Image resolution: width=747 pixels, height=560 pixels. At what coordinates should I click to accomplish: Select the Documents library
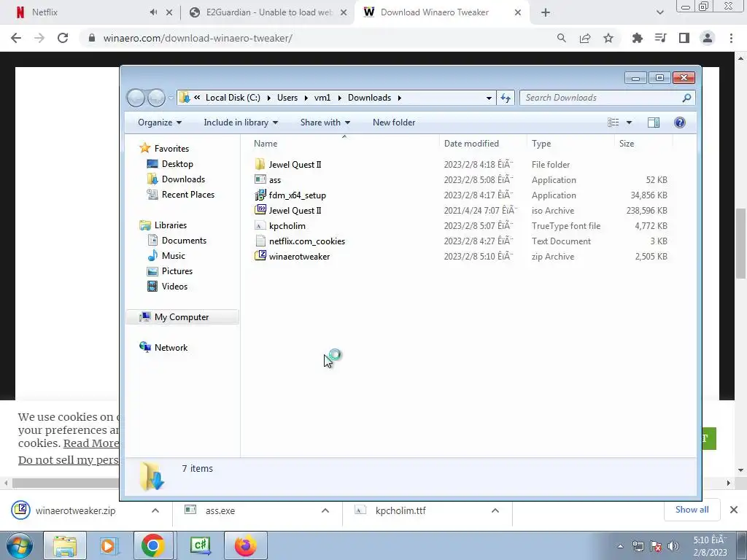coord(184,241)
